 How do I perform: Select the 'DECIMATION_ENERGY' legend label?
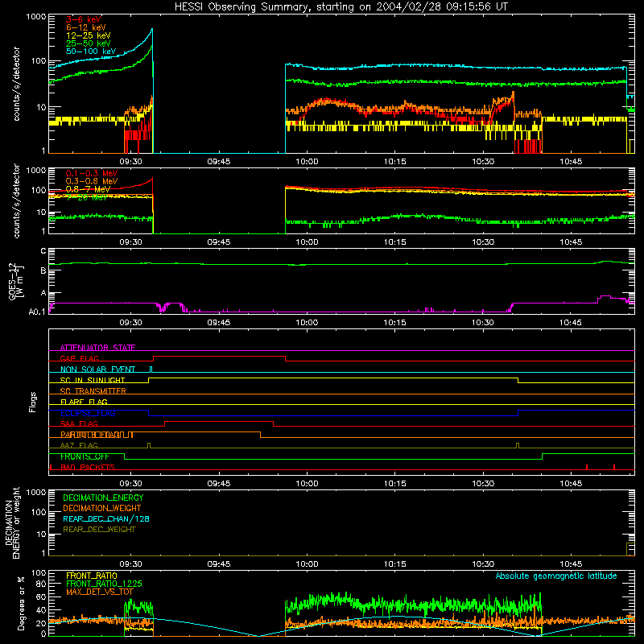[x=103, y=497]
